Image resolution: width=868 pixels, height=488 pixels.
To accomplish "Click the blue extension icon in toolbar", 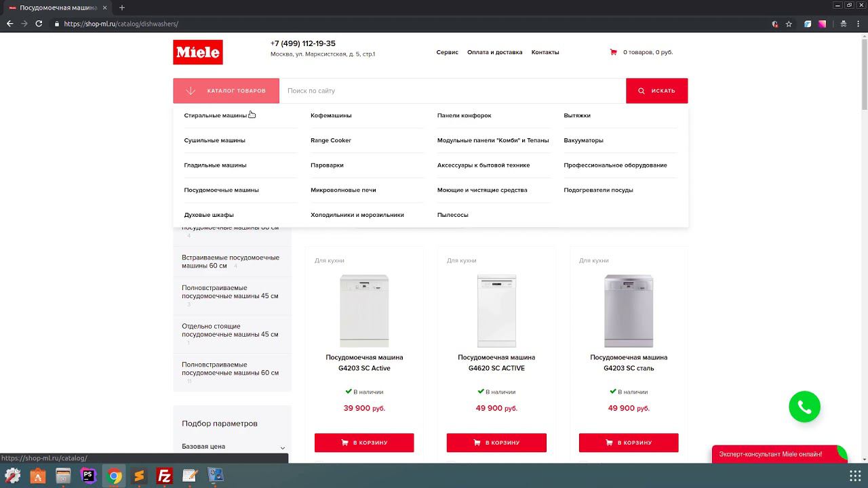I will click(x=808, y=24).
